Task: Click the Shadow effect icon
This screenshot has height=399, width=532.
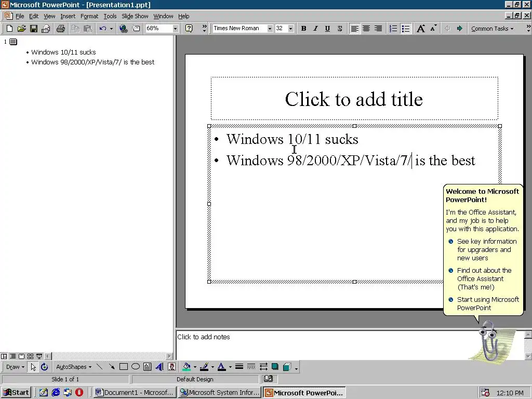Action: 275,367
